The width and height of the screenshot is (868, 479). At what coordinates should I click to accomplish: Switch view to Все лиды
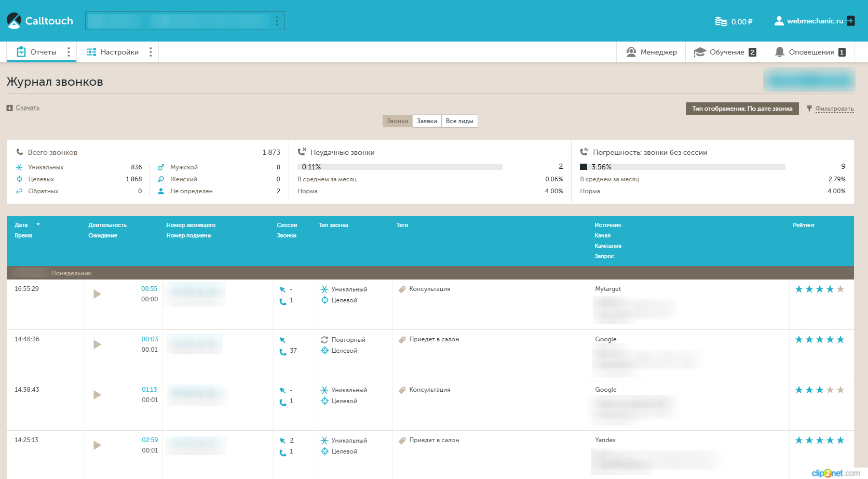click(x=459, y=121)
